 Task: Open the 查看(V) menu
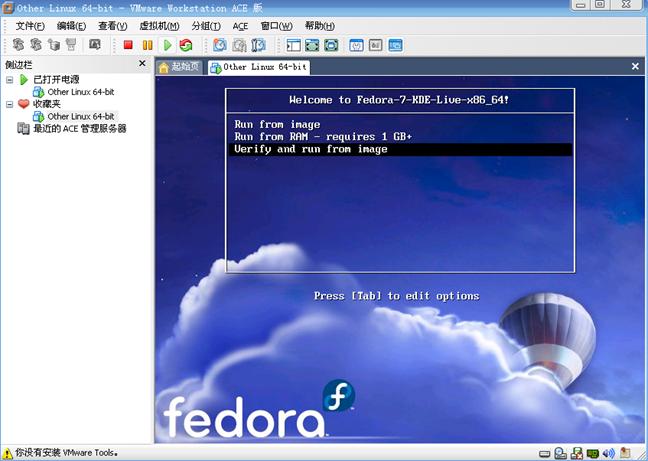112,26
